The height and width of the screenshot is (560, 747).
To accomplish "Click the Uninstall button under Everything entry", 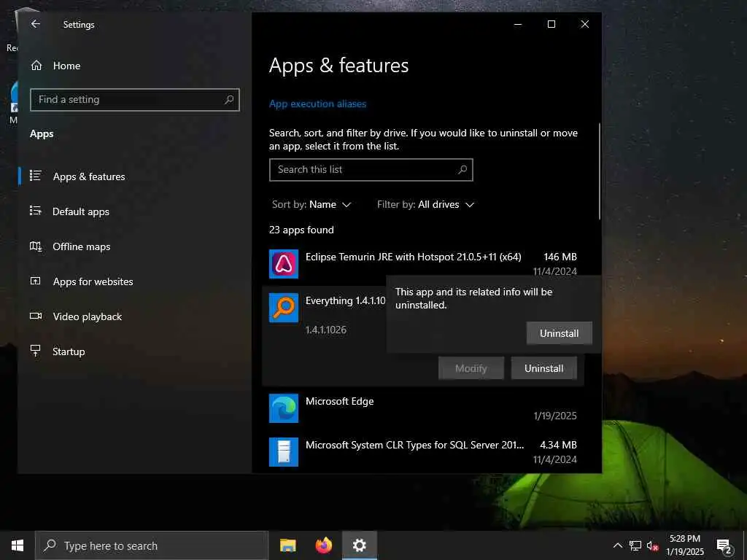I will coord(544,368).
